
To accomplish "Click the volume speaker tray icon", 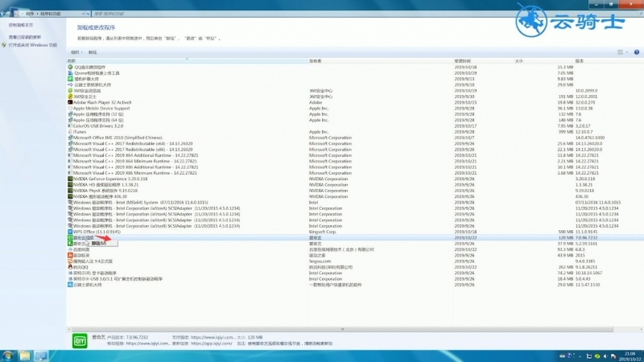I will (605, 356).
